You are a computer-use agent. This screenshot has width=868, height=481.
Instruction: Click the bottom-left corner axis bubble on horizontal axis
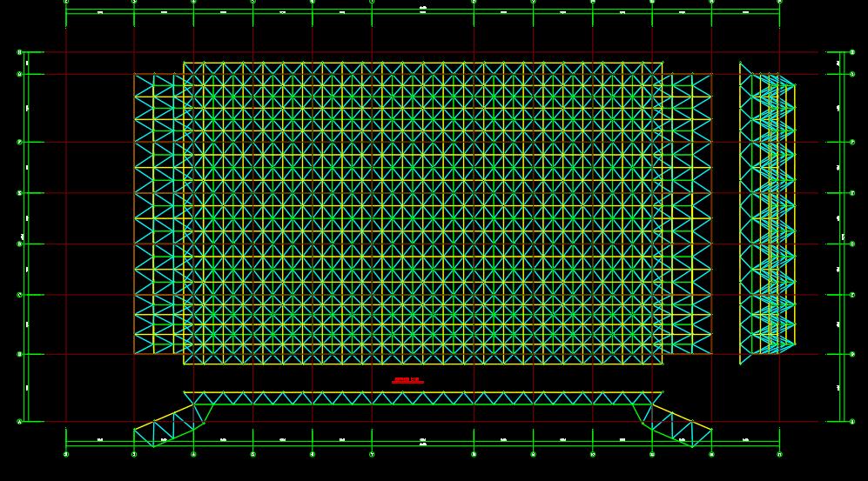[66, 454]
